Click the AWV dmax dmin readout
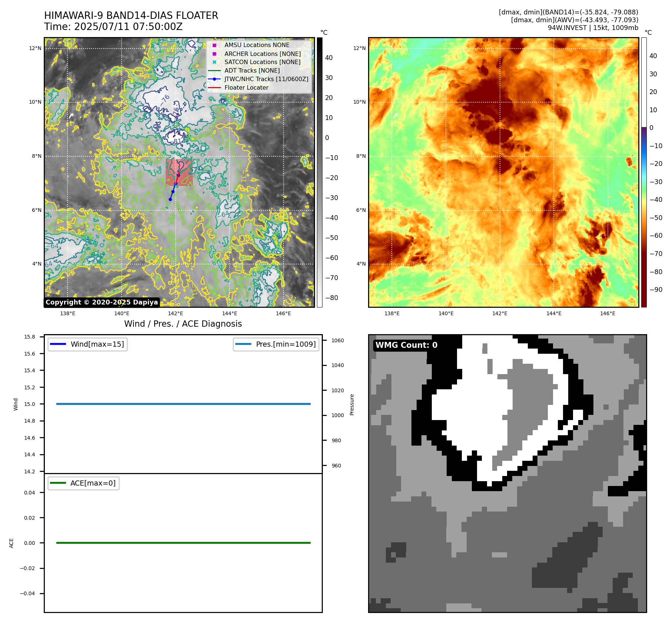 click(575, 20)
